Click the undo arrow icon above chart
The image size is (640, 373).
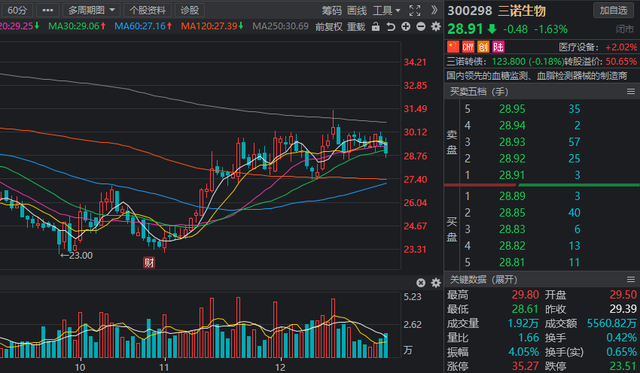[391, 27]
